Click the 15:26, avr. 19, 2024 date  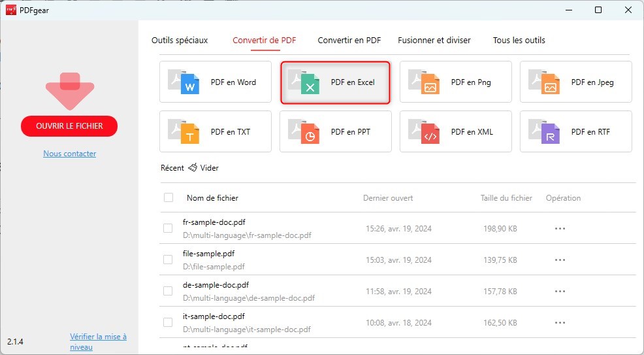[399, 229]
